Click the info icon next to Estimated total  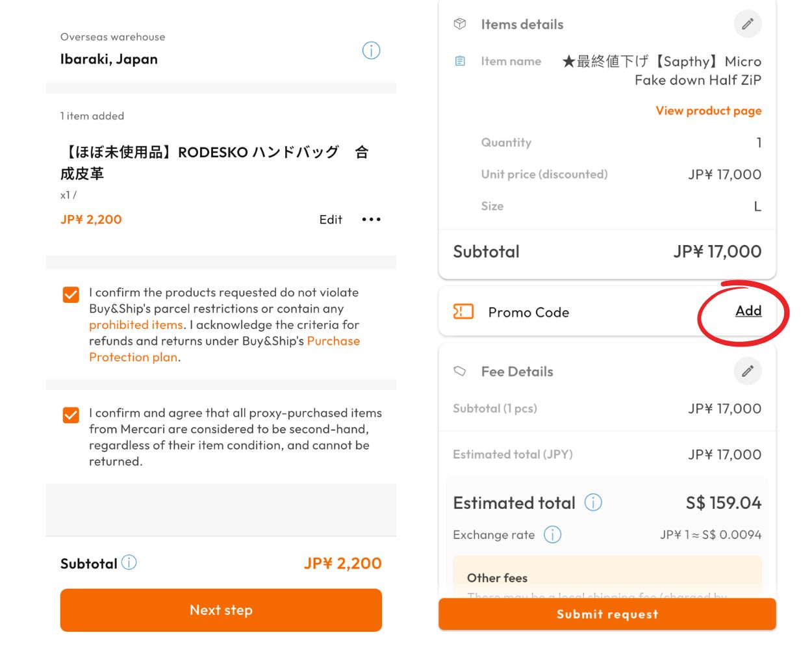pos(593,502)
